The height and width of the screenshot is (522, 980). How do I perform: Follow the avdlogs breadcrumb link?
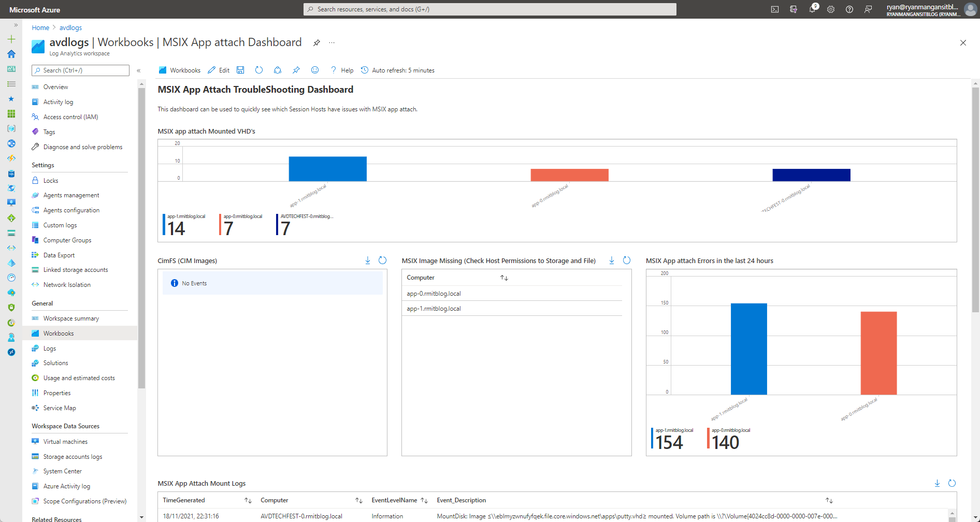coord(70,28)
